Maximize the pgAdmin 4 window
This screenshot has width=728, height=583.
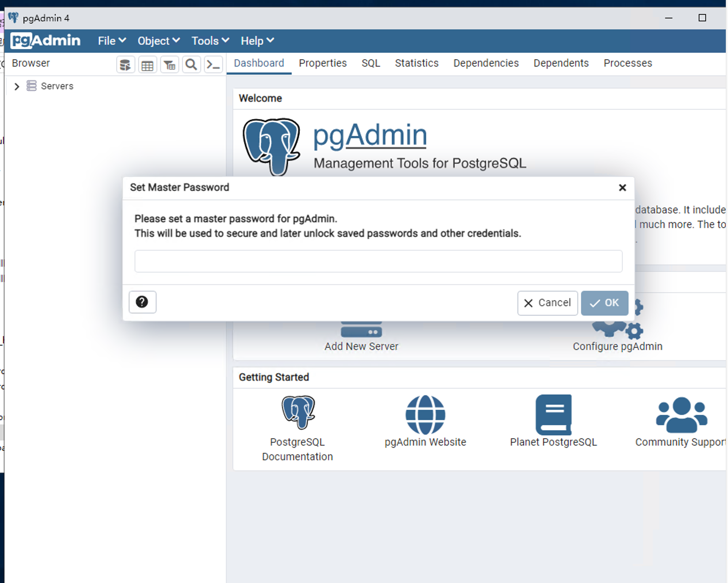point(702,18)
